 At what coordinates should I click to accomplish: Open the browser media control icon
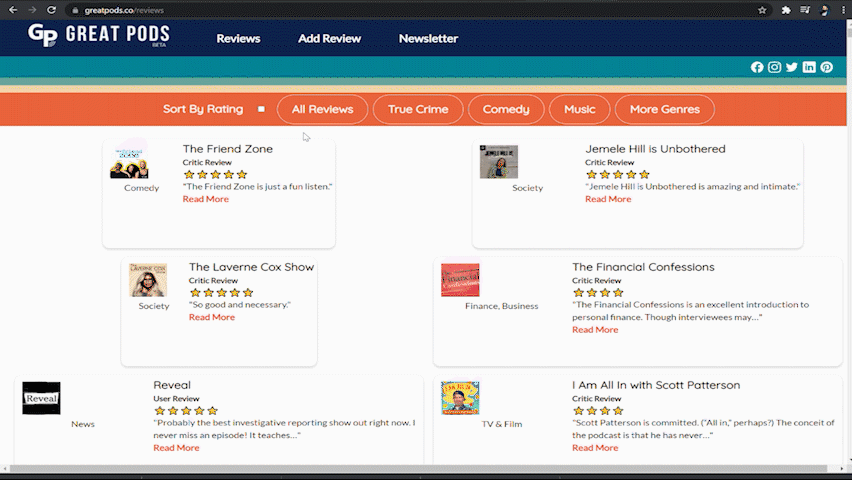coord(805,10)
